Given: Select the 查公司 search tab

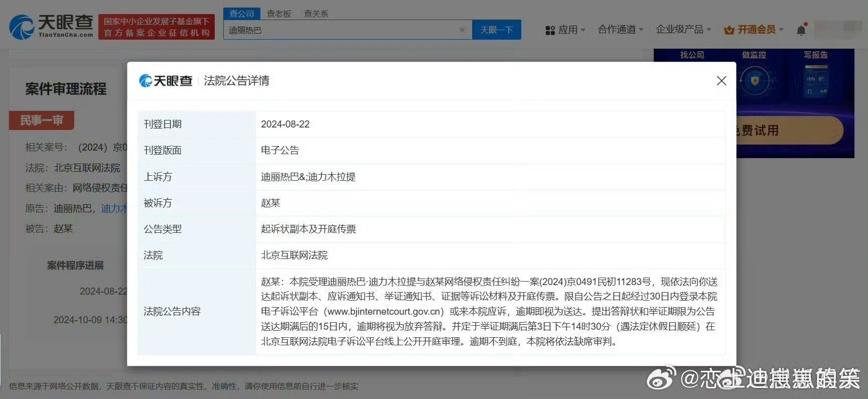Looking at the screenshot, I should point(242,14).
